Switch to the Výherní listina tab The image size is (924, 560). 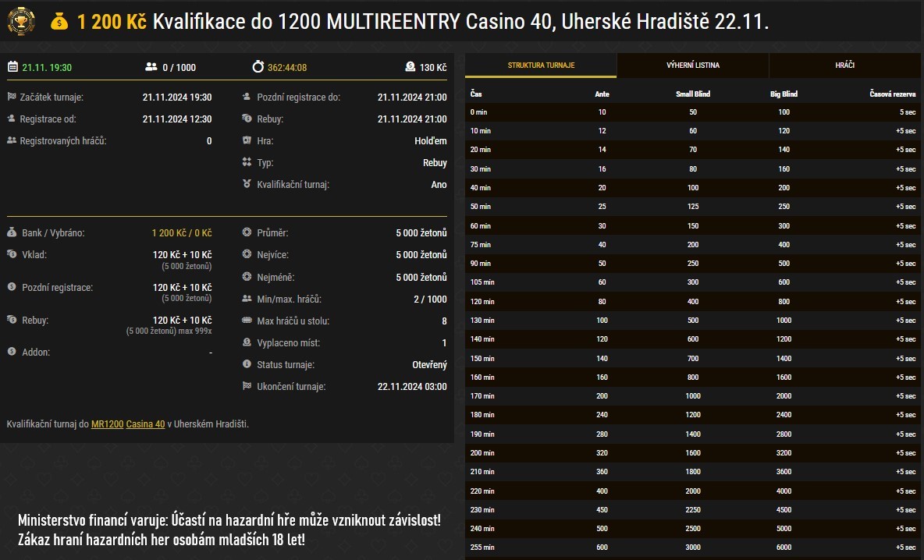click(x=692, y=66)
